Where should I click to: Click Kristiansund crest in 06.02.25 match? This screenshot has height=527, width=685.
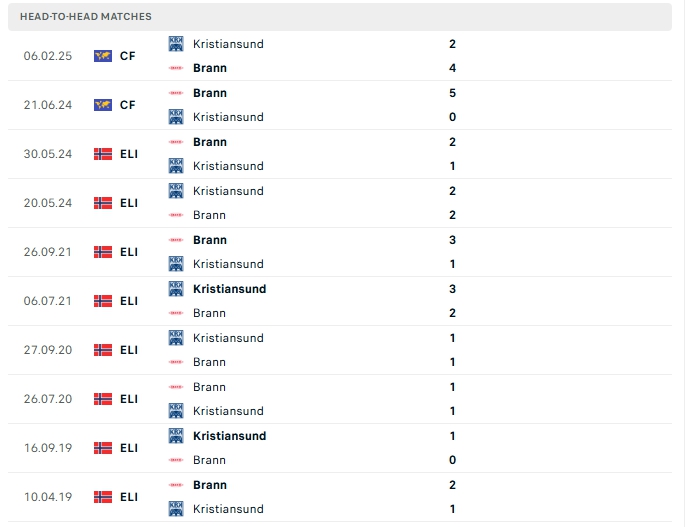pyautogui.click(x=176, y=44)
